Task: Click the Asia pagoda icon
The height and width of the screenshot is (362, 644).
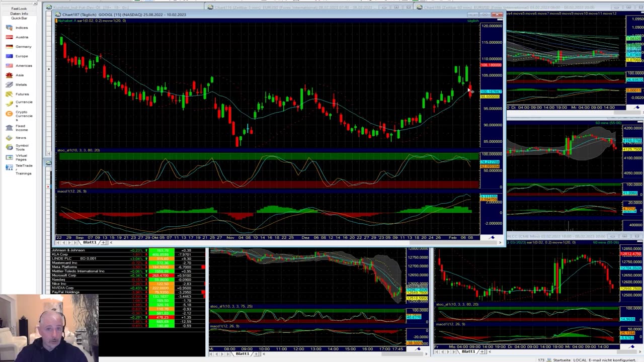Action: (9, 75)
